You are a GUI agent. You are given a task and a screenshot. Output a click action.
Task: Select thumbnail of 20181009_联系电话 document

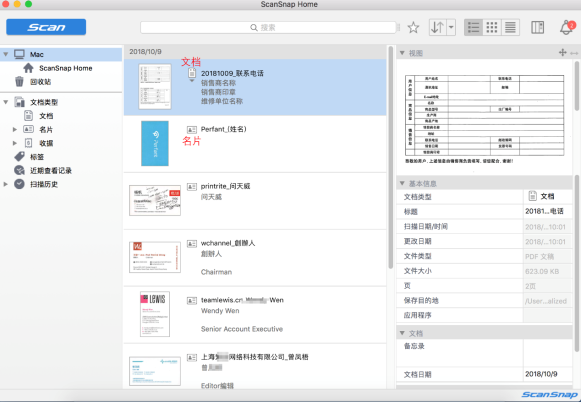click(x=155, y=86)
